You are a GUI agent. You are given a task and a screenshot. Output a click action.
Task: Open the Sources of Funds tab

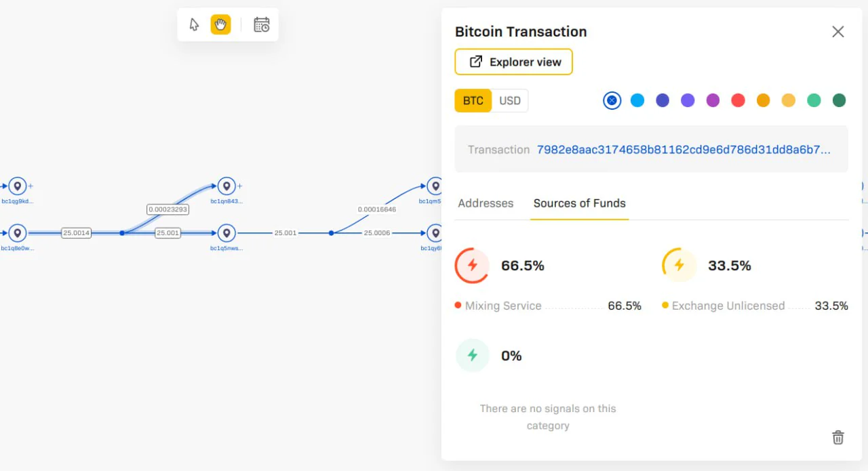tap(580, 203)
